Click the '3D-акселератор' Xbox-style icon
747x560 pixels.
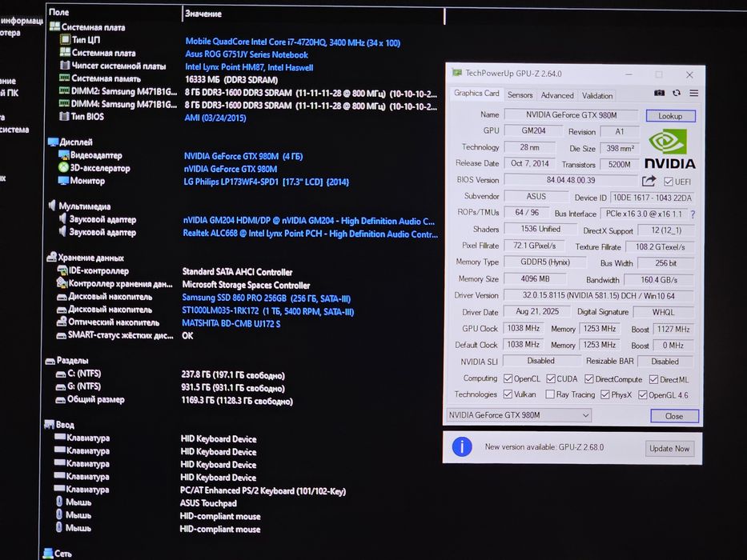tap(63, 168)
